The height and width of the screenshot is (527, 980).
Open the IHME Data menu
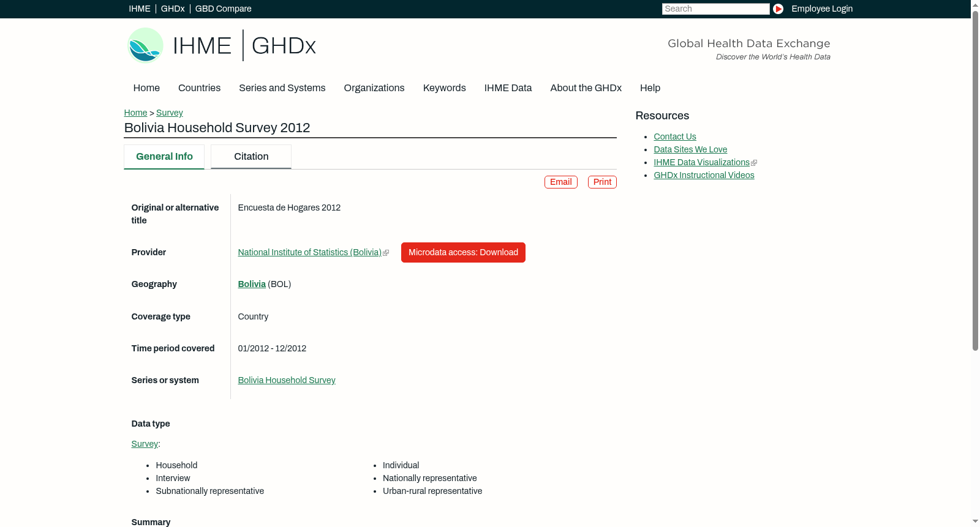[508, 88]
